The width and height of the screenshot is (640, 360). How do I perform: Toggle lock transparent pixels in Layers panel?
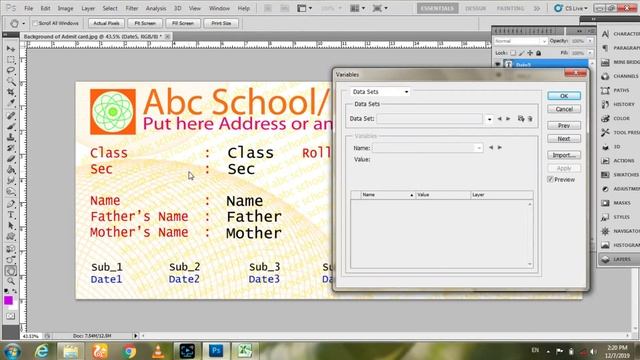click(x=513, y=53)
